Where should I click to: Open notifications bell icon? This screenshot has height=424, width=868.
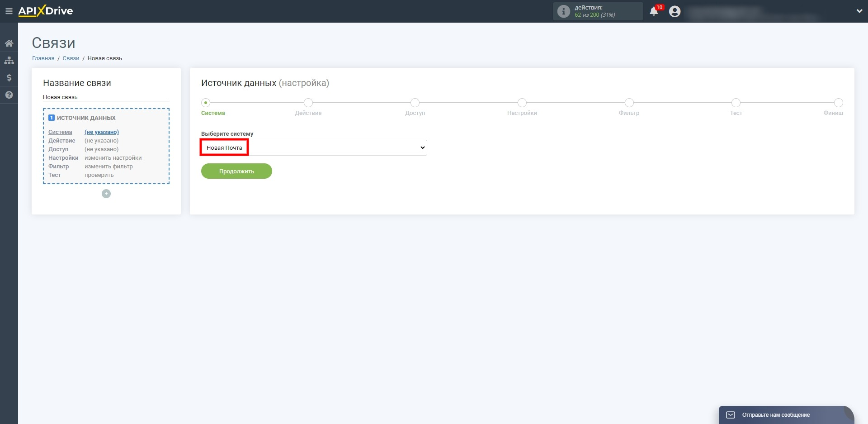tap(654, 11)
